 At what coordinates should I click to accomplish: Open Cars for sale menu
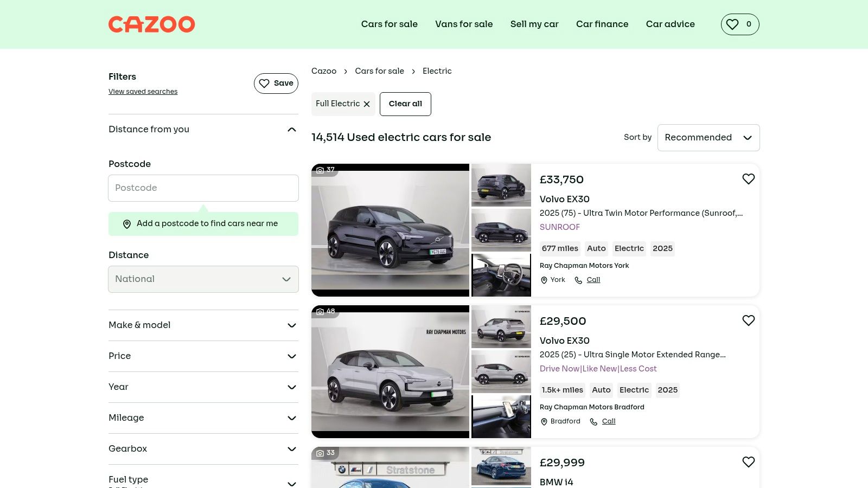pyautogui.click(x=389, y=24)
